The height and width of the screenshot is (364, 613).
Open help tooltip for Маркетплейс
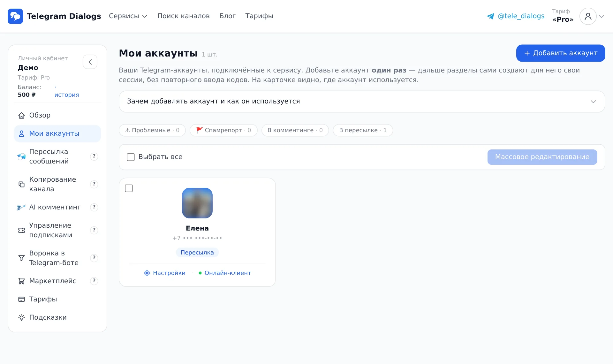(94, 281)
